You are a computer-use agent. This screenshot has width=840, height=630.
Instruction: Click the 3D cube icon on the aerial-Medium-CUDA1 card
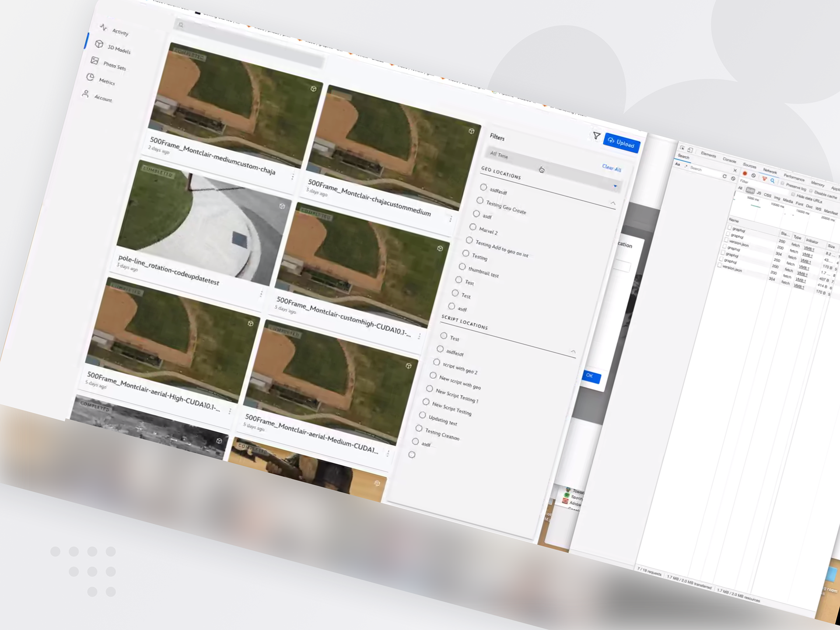409,366
